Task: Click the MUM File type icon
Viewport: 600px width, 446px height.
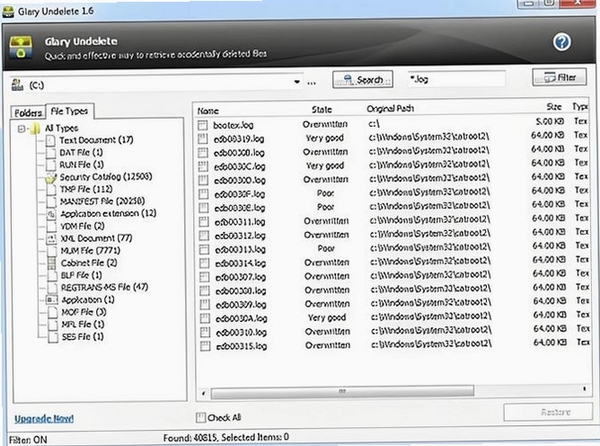Action: pos(52,251)
